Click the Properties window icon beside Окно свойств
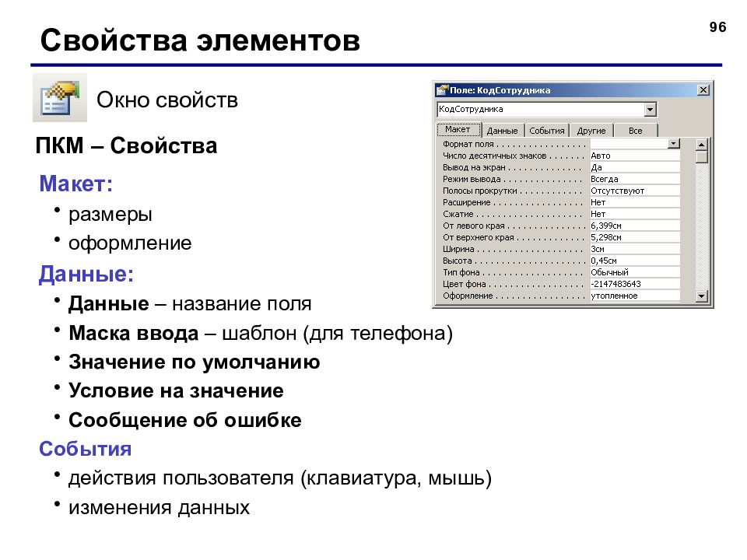This screenshot has width=747, height=560. coord(60,98)
